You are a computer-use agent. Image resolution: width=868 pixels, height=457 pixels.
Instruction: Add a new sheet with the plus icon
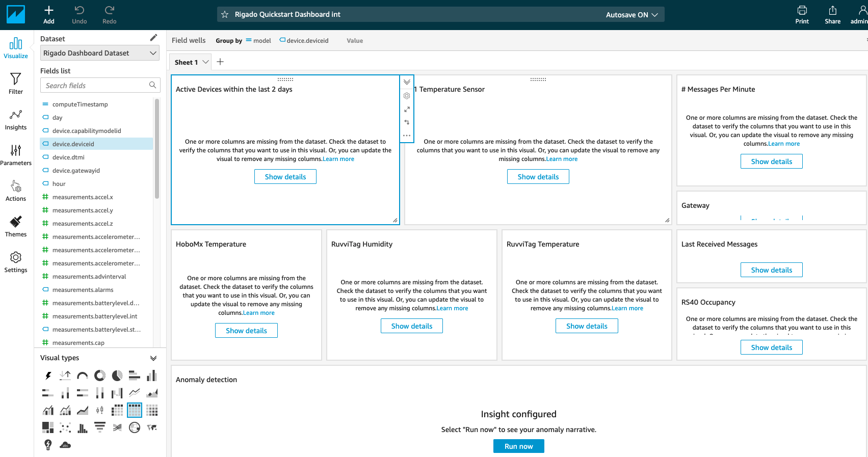coord(220,62)
